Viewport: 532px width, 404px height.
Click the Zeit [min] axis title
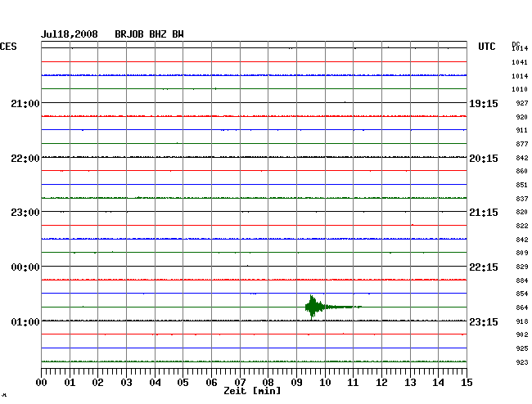pos(252,391)
